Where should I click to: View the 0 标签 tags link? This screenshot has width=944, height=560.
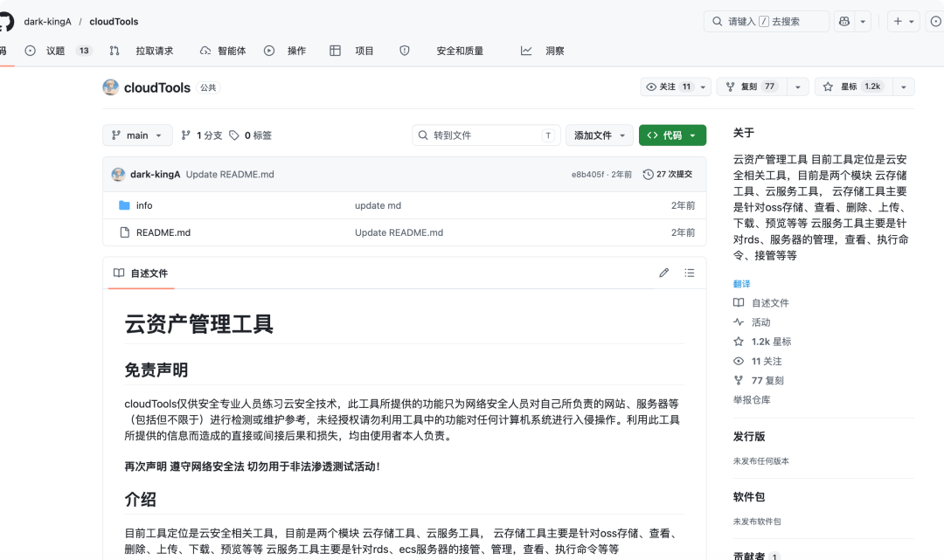(x=251, y=135)
